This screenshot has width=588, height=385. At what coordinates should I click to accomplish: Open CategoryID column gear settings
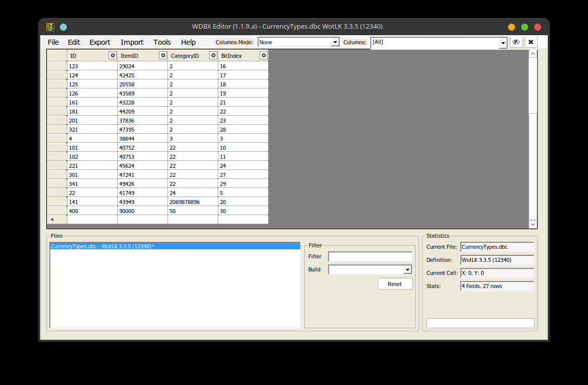[x=213, y=55]
